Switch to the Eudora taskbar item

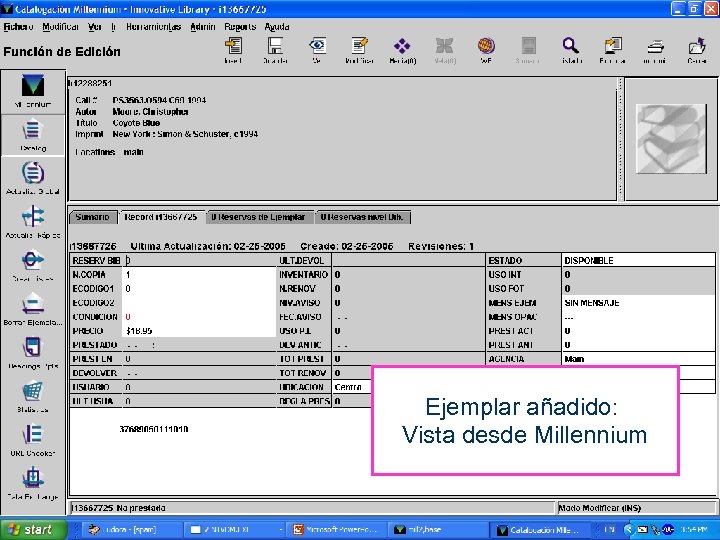[131, 530]
